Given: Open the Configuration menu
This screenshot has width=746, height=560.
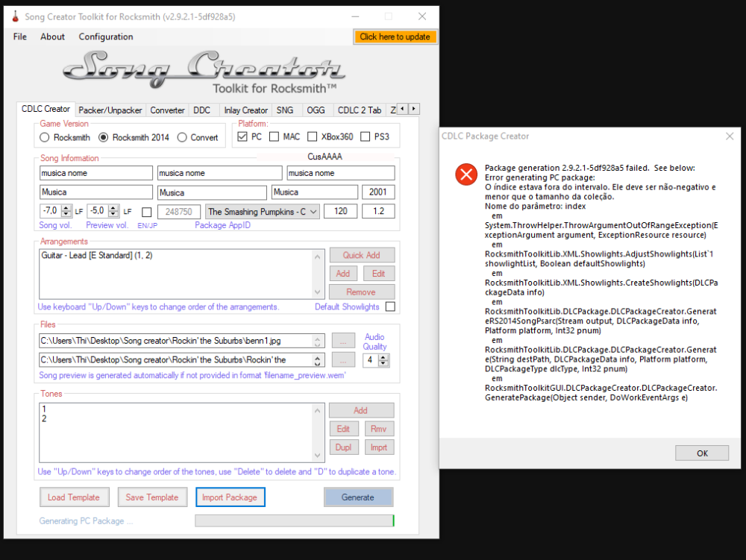Looking at the screenshot, I should [106, 37].
